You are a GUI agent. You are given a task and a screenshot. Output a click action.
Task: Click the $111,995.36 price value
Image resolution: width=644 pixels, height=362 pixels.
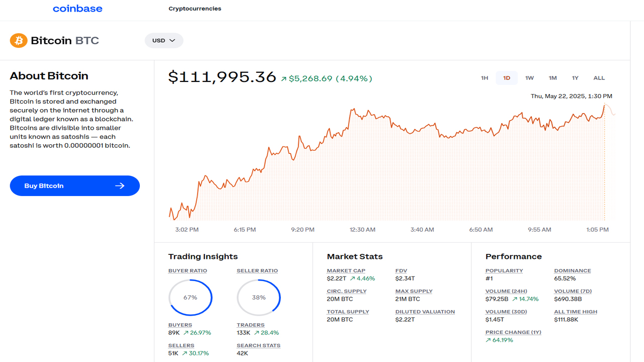pyautogui.click(x=222, y=77)
